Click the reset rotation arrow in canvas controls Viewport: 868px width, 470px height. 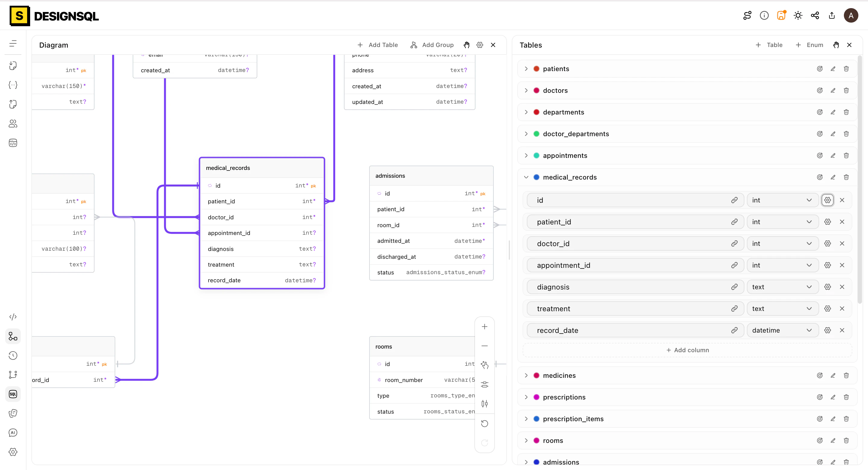point(485,423)
